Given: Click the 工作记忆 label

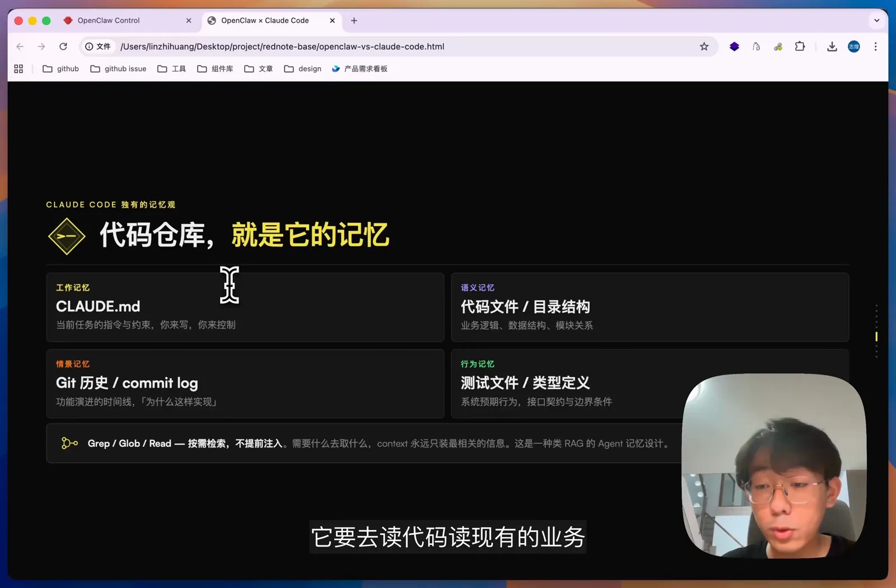Looking at the screenshot, I should (x=73, y=287).
